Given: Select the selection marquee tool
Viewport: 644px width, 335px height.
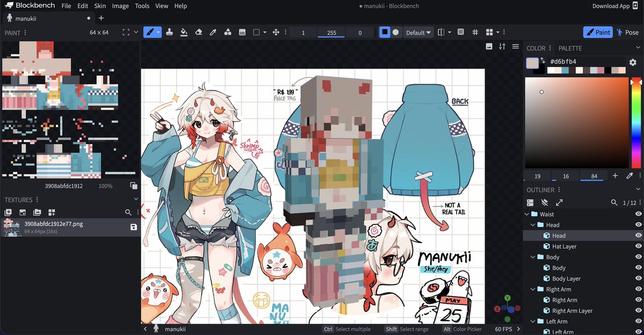Looking at the screenshot, I should pos(257,32).
